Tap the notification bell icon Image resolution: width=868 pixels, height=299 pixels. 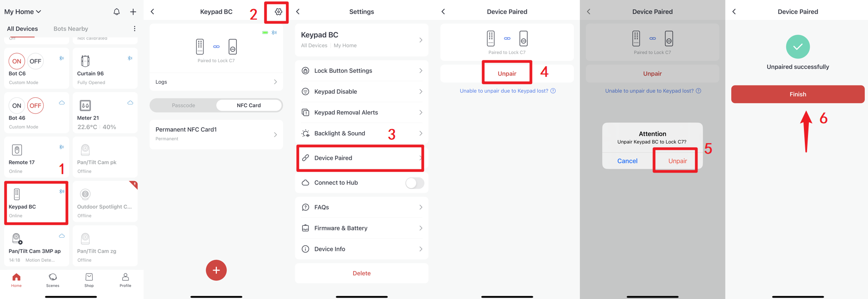point(116,12)
